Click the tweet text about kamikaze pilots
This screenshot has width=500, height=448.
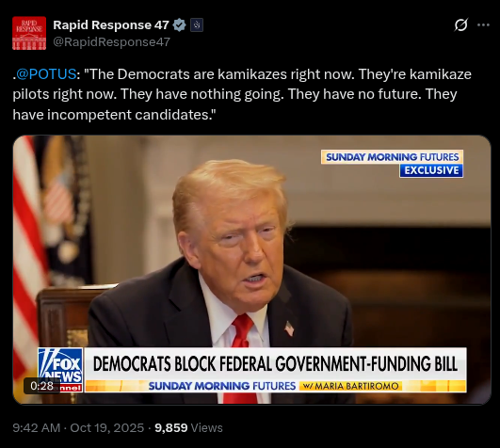click(x=242, y=94)
